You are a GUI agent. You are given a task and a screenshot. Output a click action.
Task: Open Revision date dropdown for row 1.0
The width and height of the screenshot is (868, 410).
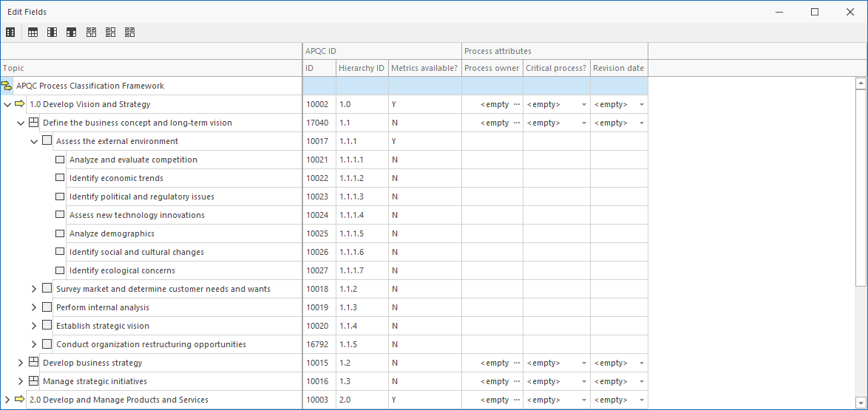(641, 105)
